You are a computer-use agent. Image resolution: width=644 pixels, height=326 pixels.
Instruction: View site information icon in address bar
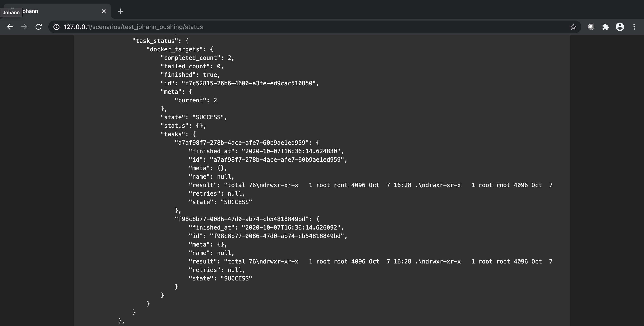pyautogui.click(x=57, y=27)
